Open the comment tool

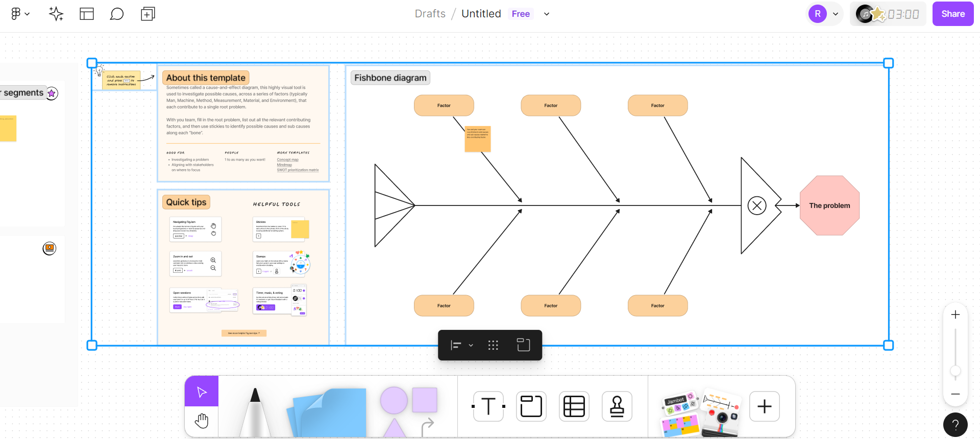pos(117,14)
